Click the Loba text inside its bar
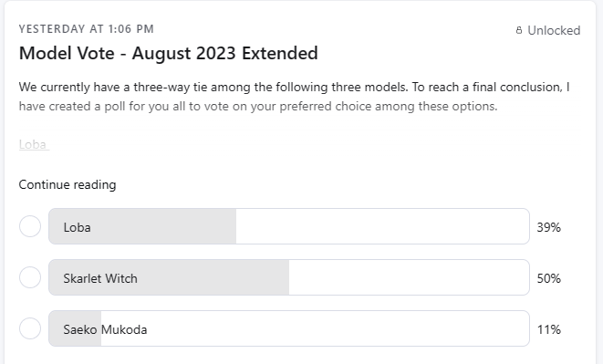Image resolution: width=603 pixels, height=364 pixels. pos(77,227)
